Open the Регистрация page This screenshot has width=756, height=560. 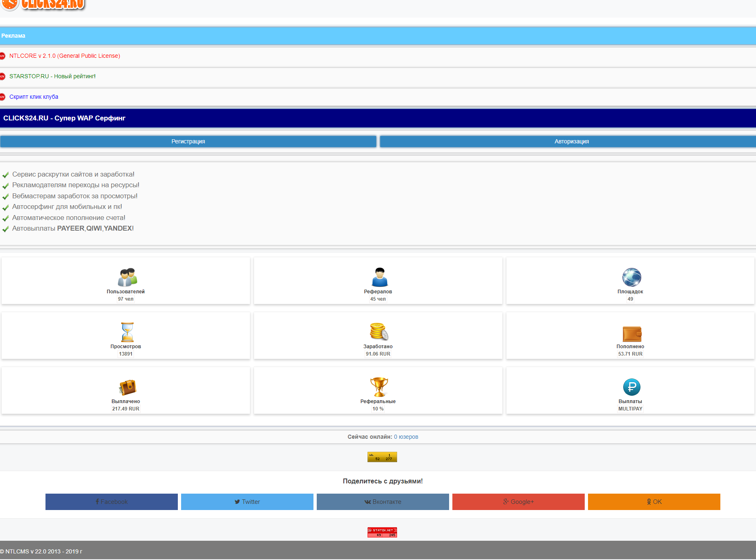pyautogui.click(x=188, y=141)
